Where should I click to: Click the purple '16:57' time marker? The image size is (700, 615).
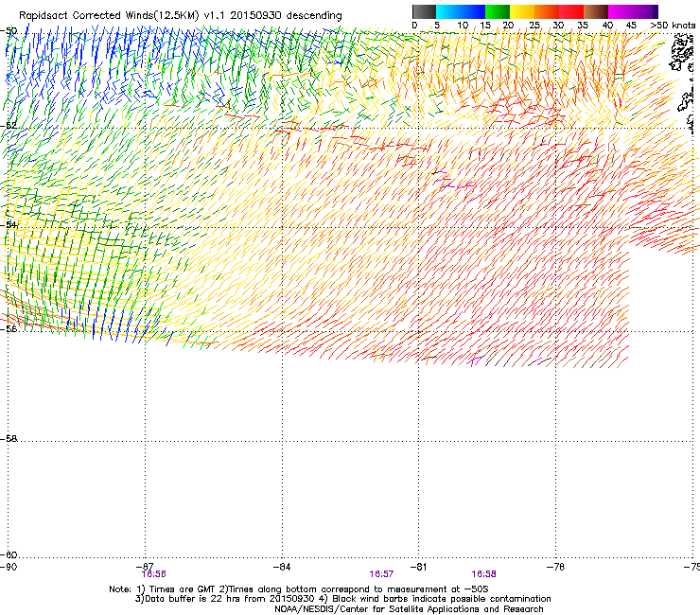click(x=381, y=574)
